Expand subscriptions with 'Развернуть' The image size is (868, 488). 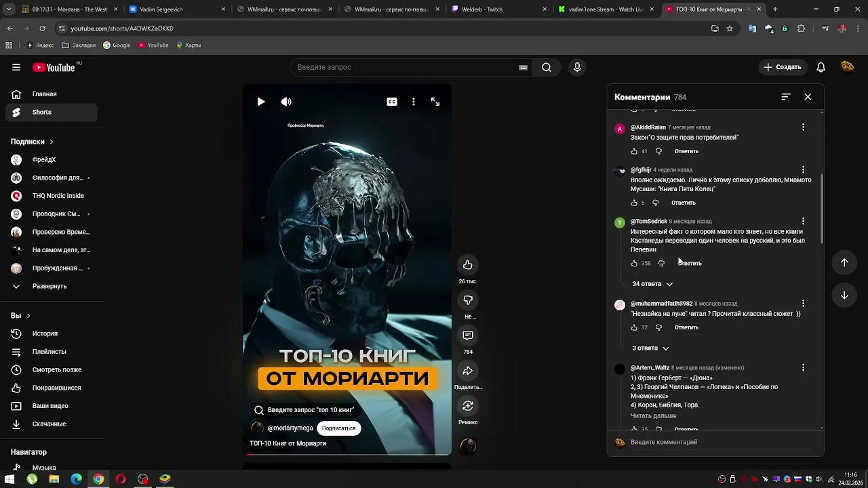pyautogui.click(x=52, y=286)
